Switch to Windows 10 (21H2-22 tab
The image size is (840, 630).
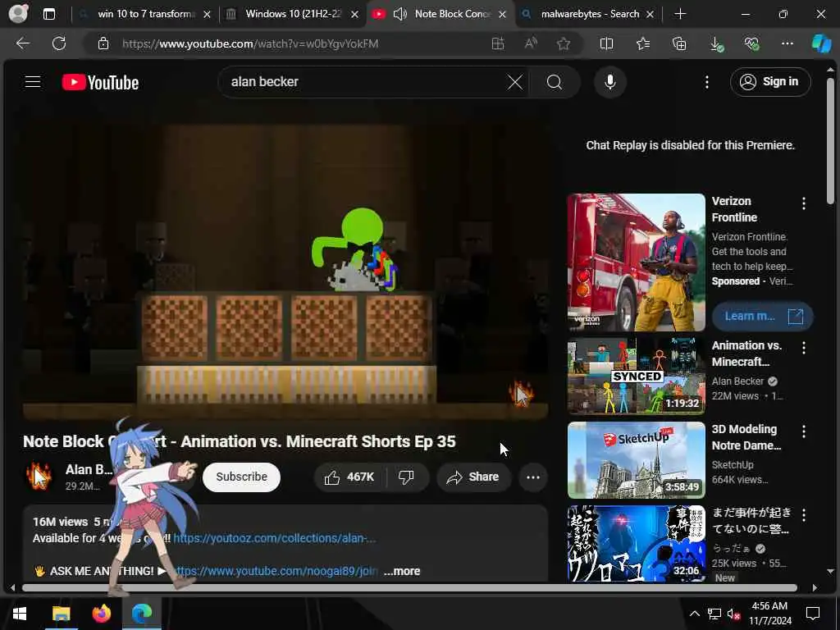[x=293, y=14]
